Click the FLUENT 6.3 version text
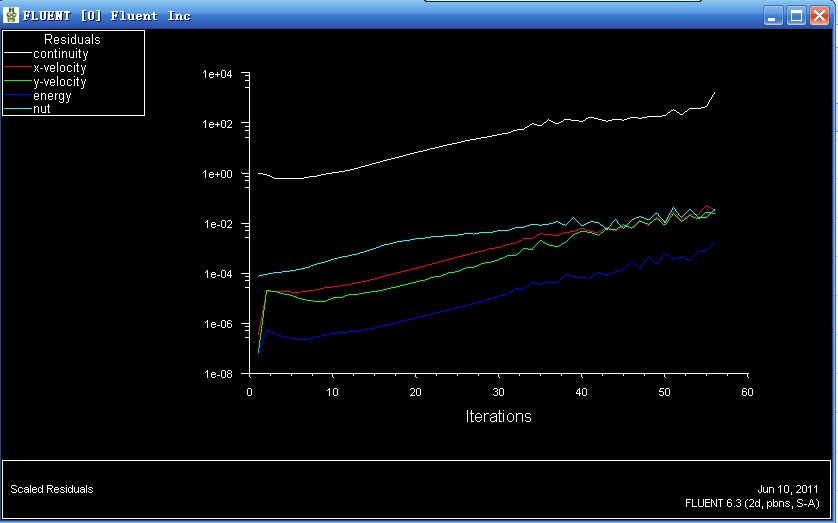Screen dimensions: 838x523 point(752,503)
